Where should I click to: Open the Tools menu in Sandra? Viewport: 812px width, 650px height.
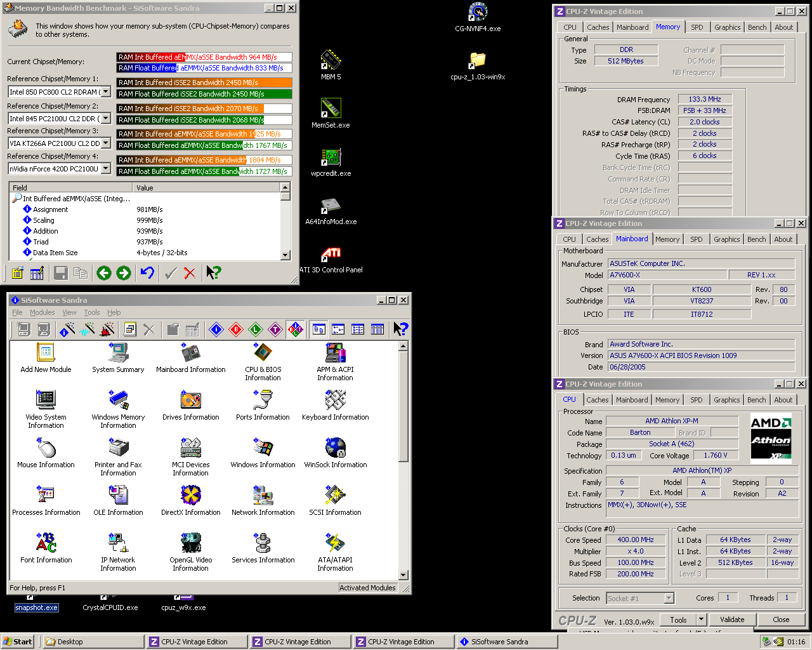point(92,312)
